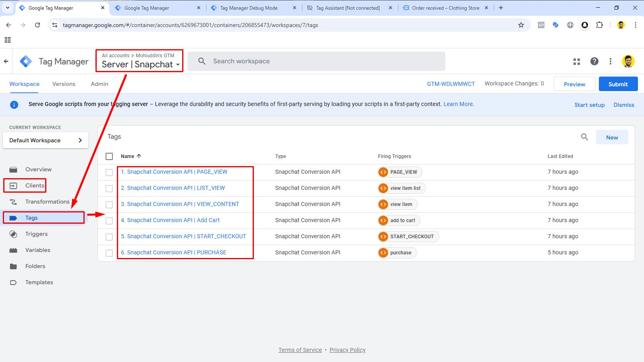This screenshot has width=644, height=362.
Task: Toggle the select-all tags header checkbox
Action: point(109,156)
